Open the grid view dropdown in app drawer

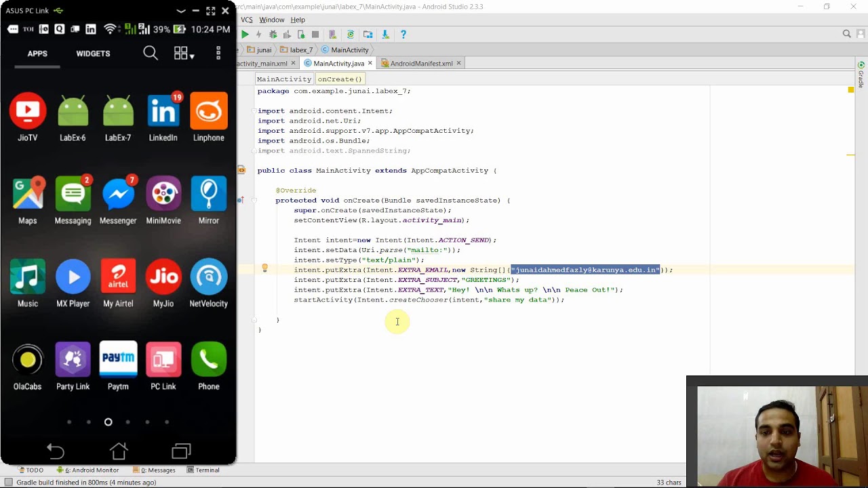(x=184, y=54)
